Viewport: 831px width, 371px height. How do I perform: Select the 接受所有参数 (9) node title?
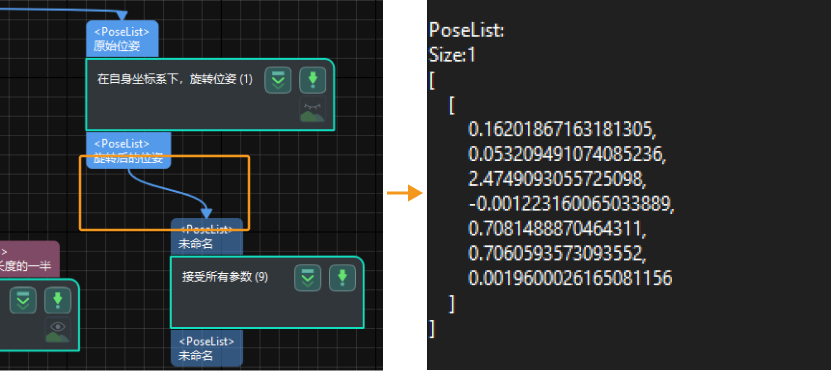[x=225, y=277]
